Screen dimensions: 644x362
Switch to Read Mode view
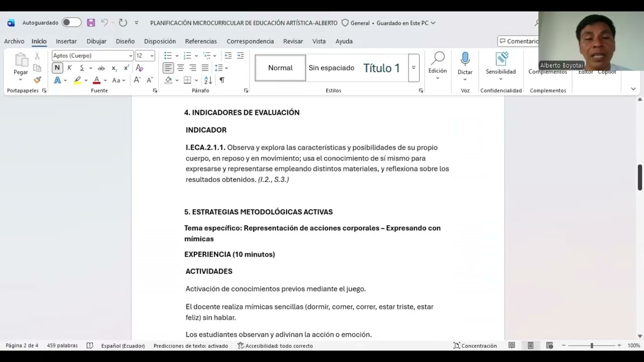click(512, 345)
